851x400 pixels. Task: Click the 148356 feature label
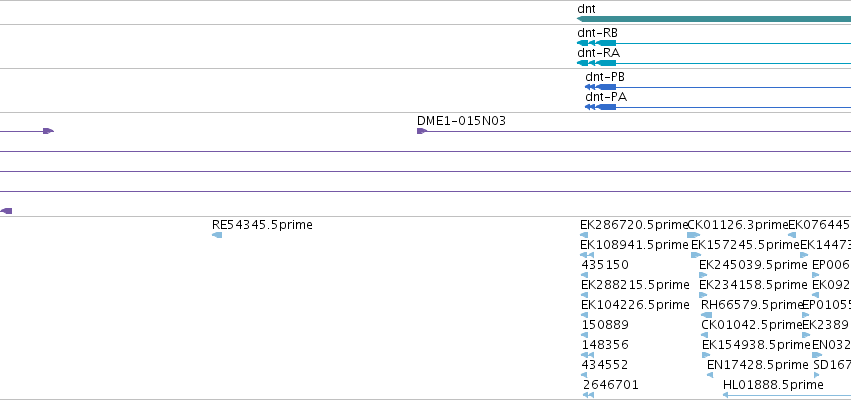(605, 345)
